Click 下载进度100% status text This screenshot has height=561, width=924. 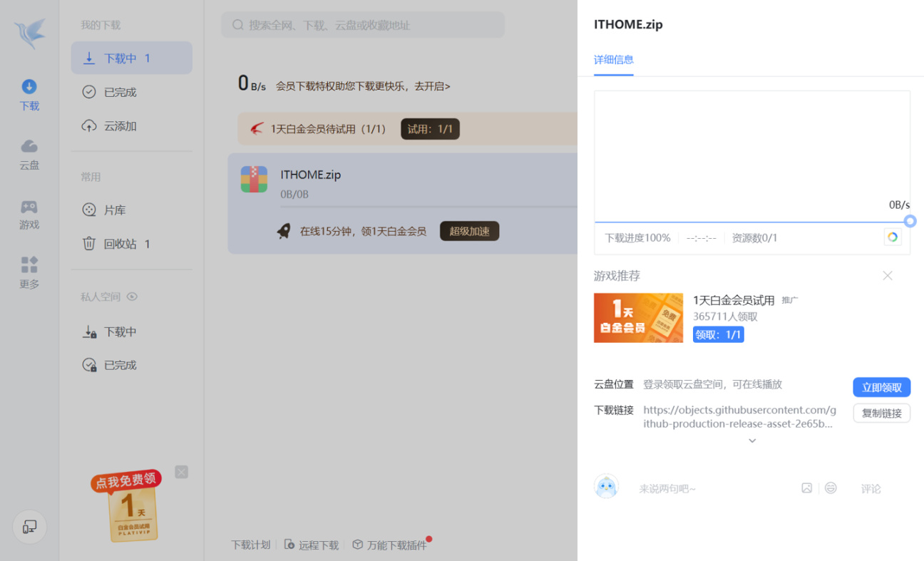coord(637,238)
